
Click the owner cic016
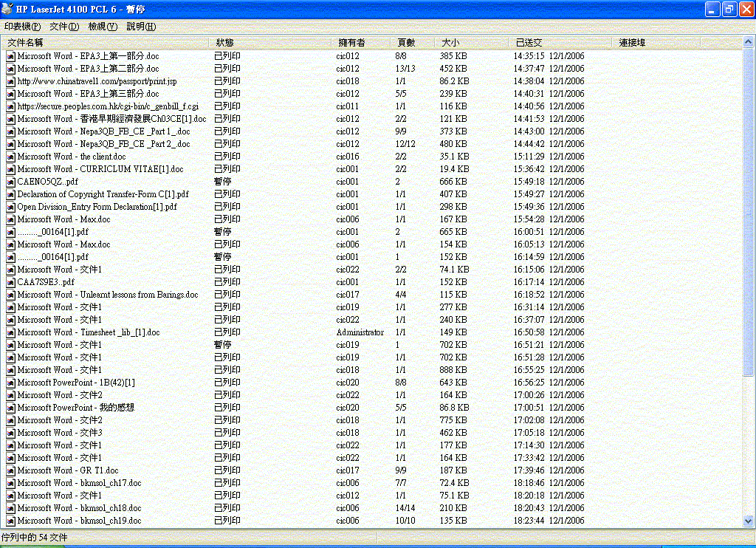coord(348,157)
